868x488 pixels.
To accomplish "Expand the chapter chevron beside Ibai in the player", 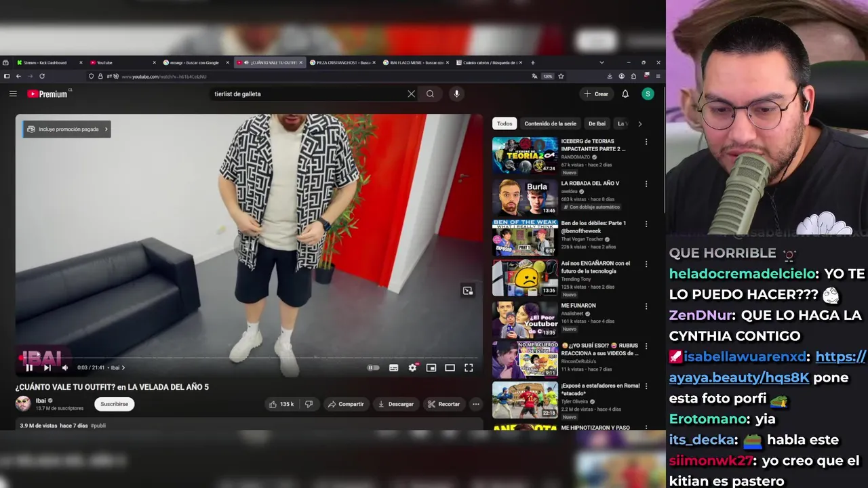I will pos(123,368).
